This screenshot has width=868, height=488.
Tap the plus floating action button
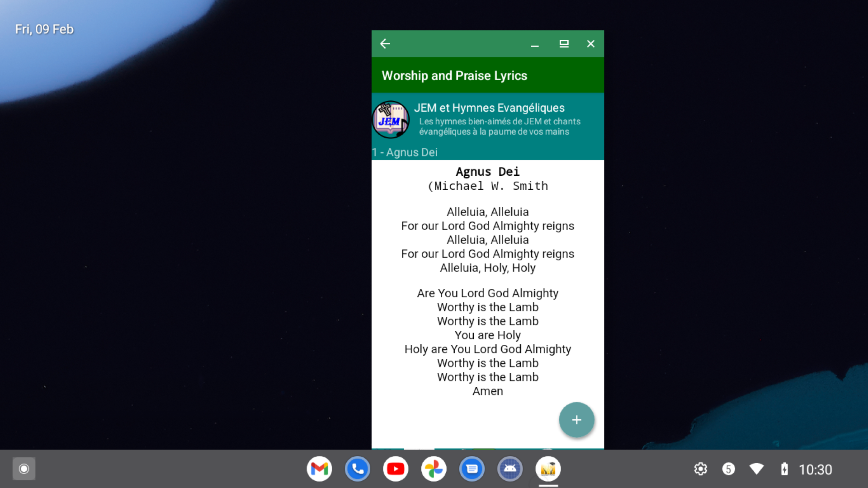[x=576, y=420]
